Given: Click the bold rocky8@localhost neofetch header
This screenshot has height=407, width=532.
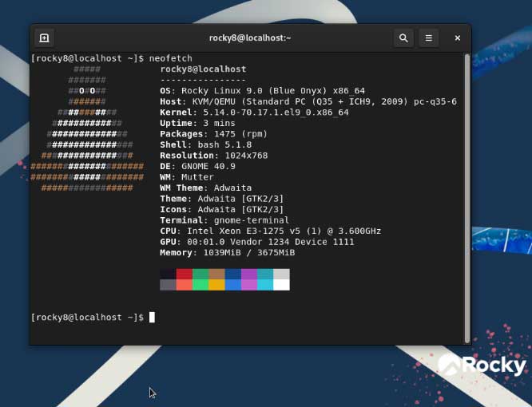Looking at the screenshot, I should click(x=203, y=69).
